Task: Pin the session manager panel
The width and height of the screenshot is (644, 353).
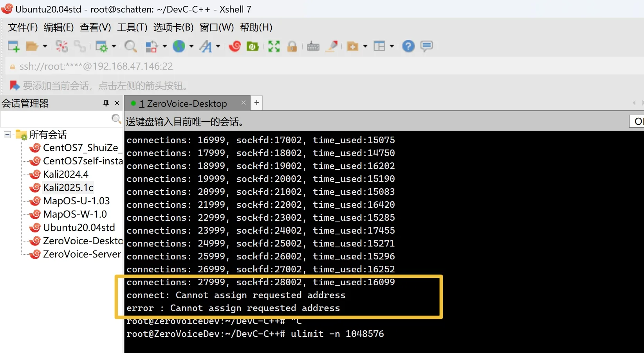Action: point(106,103)
